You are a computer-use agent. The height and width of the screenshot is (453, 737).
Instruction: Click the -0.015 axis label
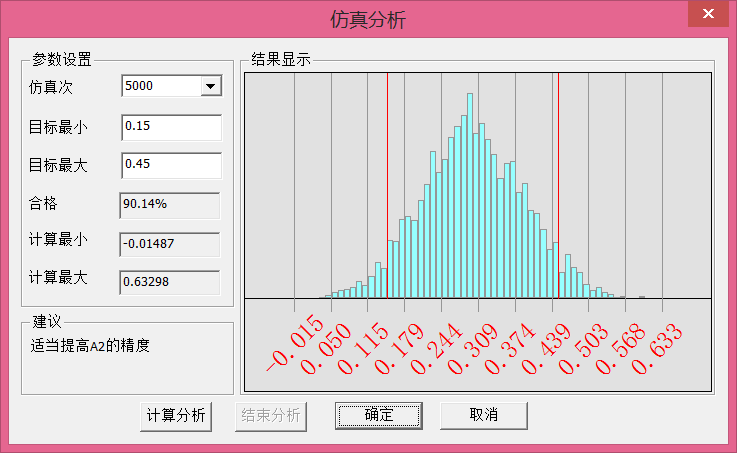click(x=294, y=344)
